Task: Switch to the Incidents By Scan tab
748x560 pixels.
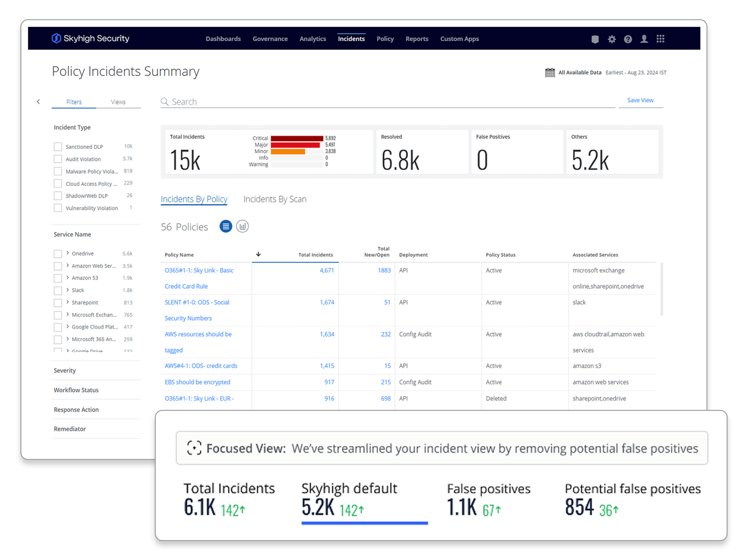Action: [x=275, y=199]
